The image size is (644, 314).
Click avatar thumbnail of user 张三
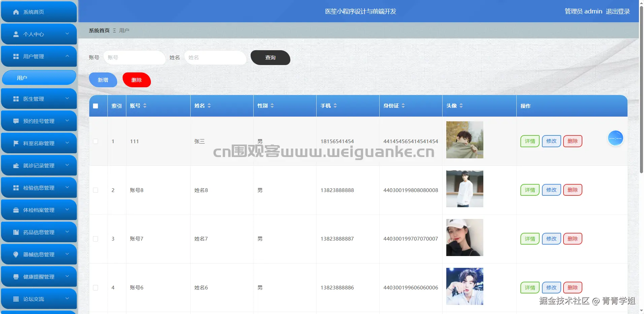[465, 140]
